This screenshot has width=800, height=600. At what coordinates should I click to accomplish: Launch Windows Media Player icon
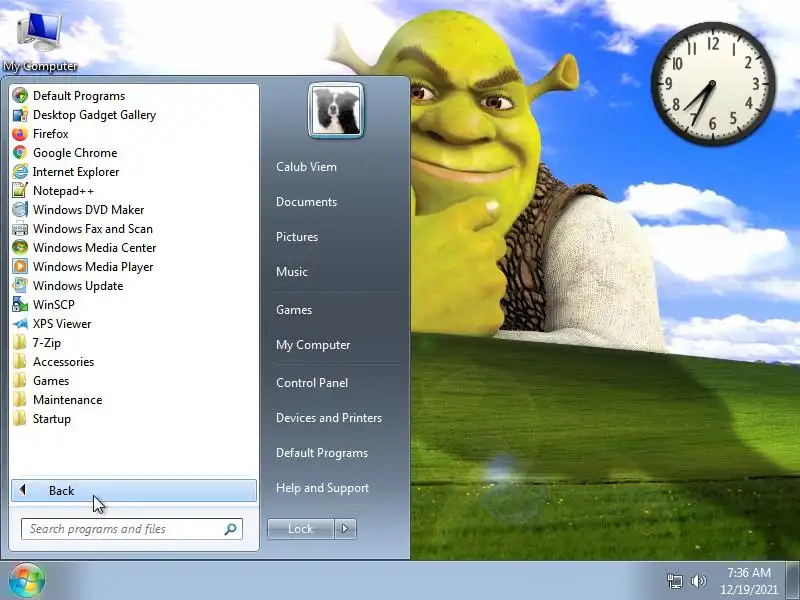pyautogui.click(x=20, y=266)
